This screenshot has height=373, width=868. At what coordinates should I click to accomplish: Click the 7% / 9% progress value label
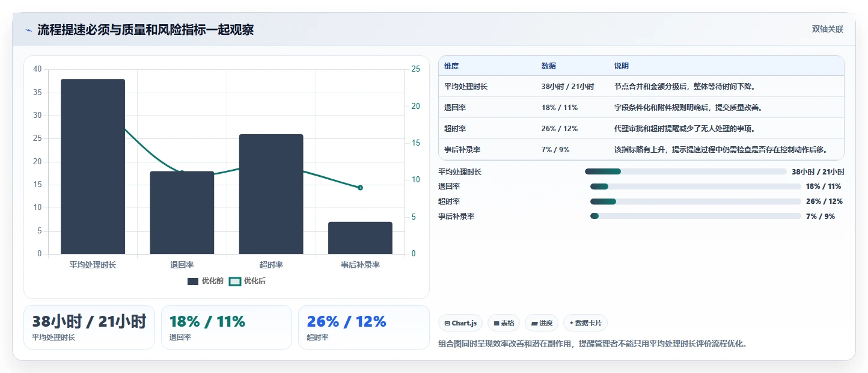click(x=820, y=217)
